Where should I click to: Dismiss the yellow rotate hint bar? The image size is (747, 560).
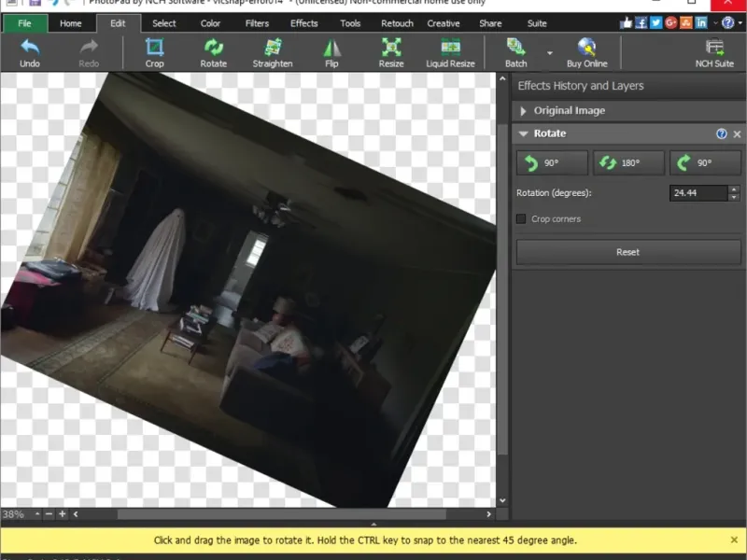[734, 539]
